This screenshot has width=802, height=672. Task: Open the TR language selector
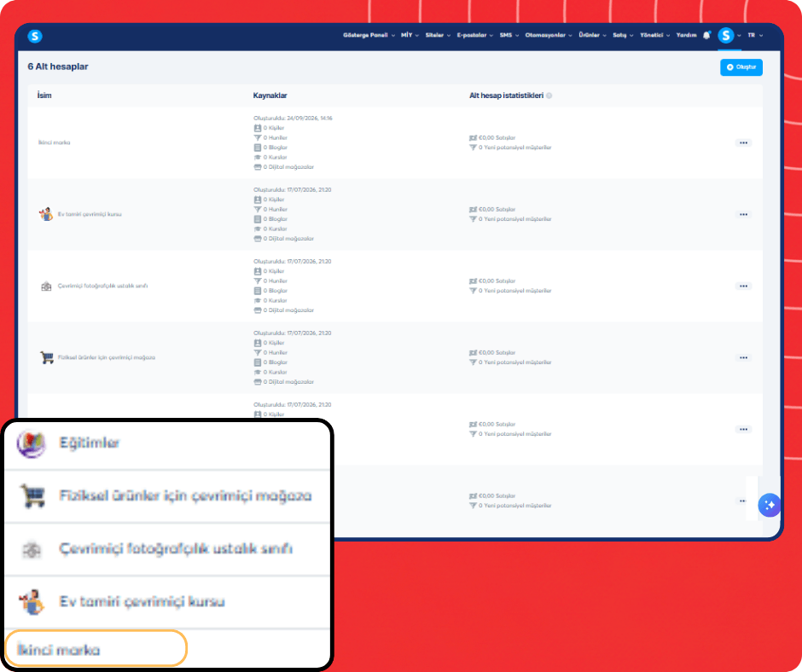[755, 35]
